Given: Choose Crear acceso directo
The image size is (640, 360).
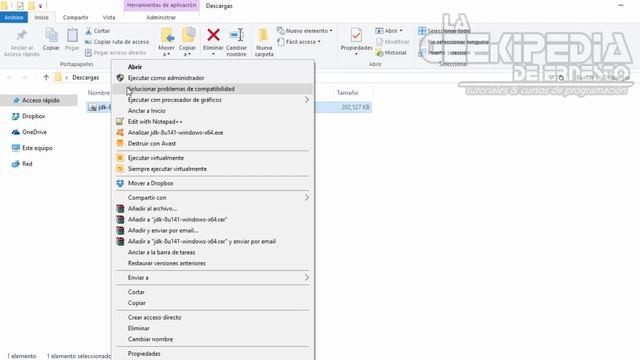Looking at the screenshot, I should (213, 318).
